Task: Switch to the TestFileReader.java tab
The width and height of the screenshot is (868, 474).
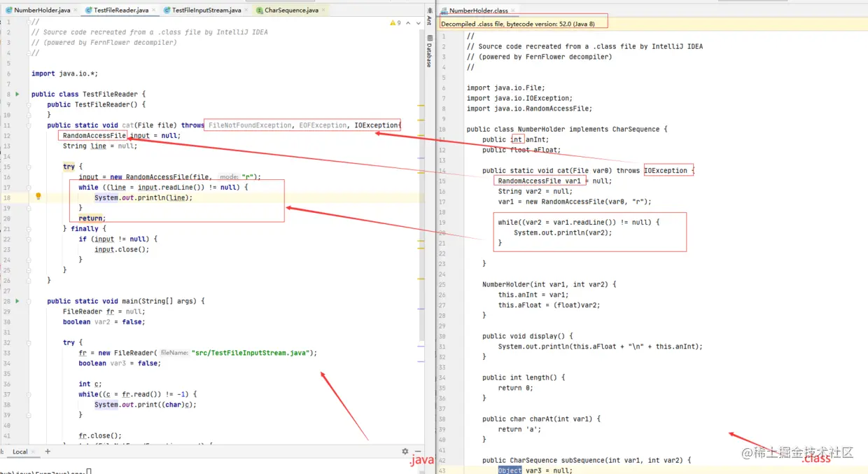Action: pyautogui.click(x=121, y=11)
